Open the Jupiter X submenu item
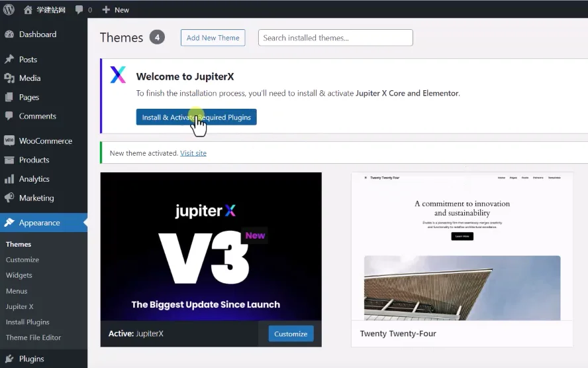The image size is (588, 368). point(19,306)
